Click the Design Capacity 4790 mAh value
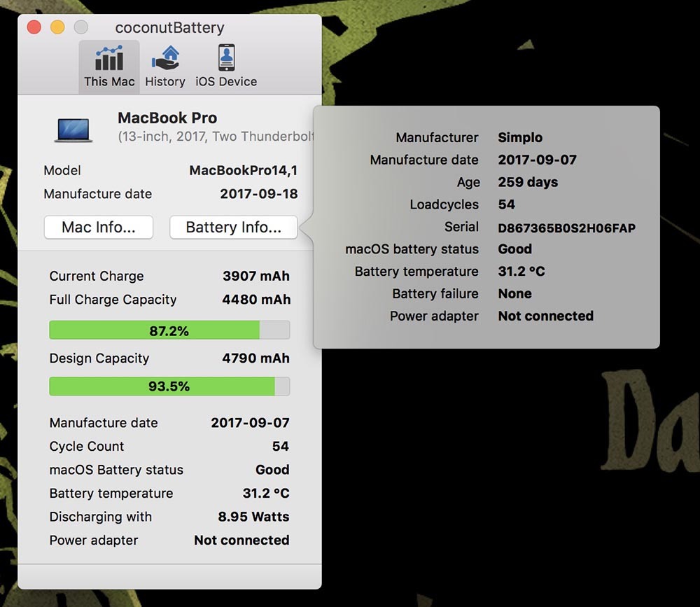Viewport: 700px width, 607px height. click(x=255, y=358)
